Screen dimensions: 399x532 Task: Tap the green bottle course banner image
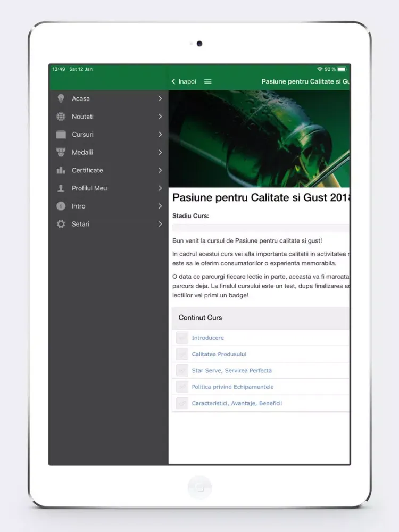pos(259,138)
